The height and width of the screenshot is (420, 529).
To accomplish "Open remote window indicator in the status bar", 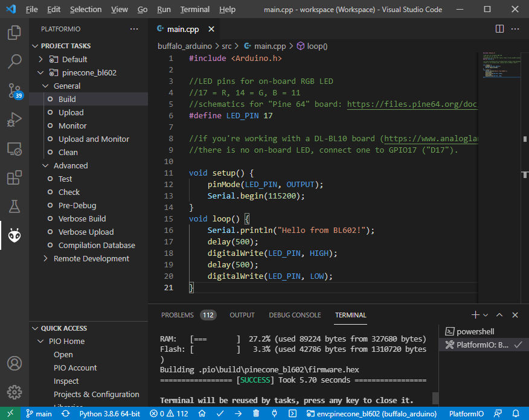I will coord(10,413).
